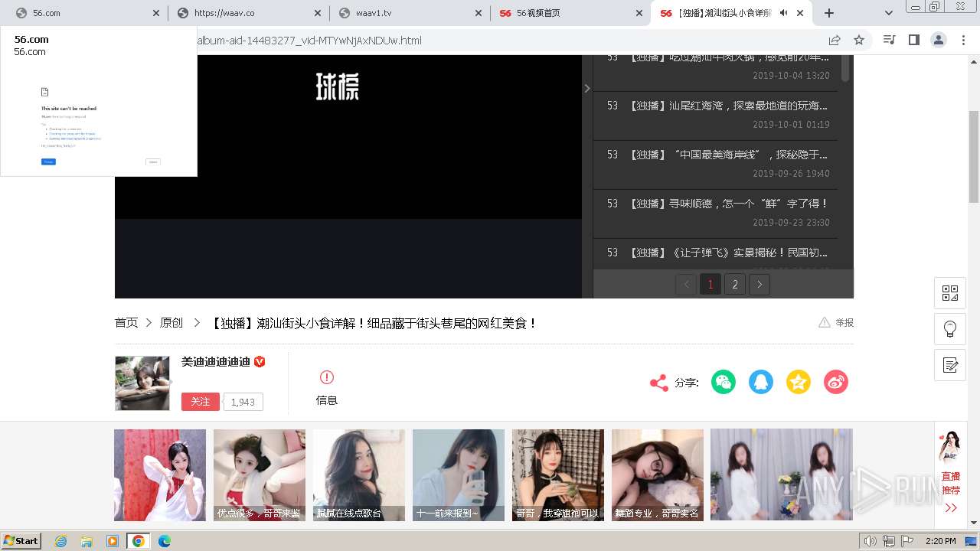980x551 pixels.
Task: Mute audio on the active 潮汕街头小食 tab
Action: [x=783, y=13]
